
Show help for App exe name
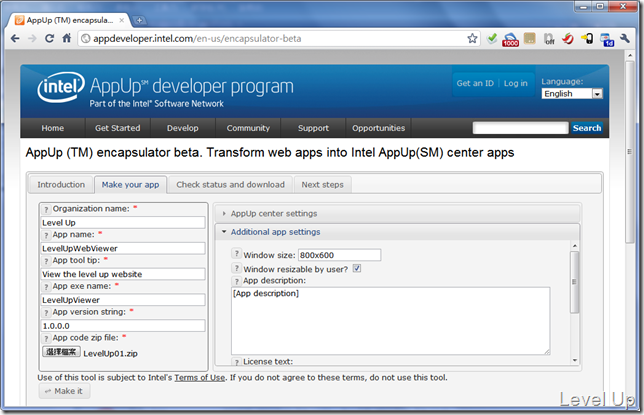[46, 287]
